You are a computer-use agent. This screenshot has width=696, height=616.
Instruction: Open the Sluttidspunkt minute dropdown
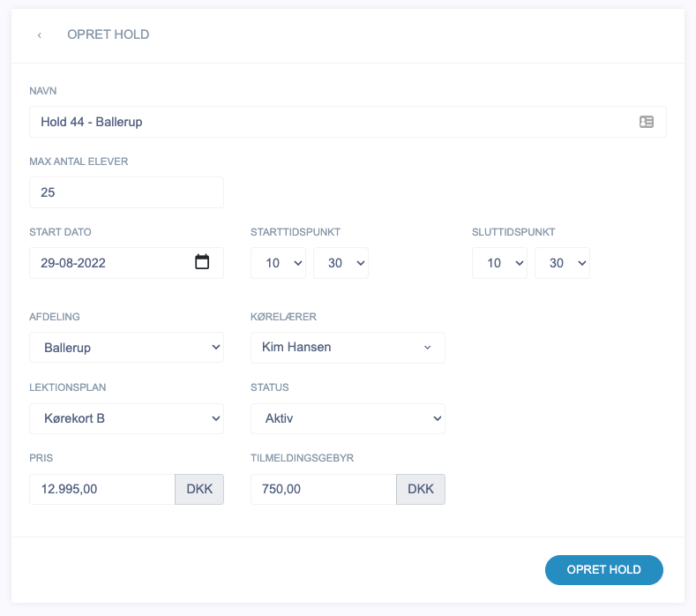[x=562, y=263]
